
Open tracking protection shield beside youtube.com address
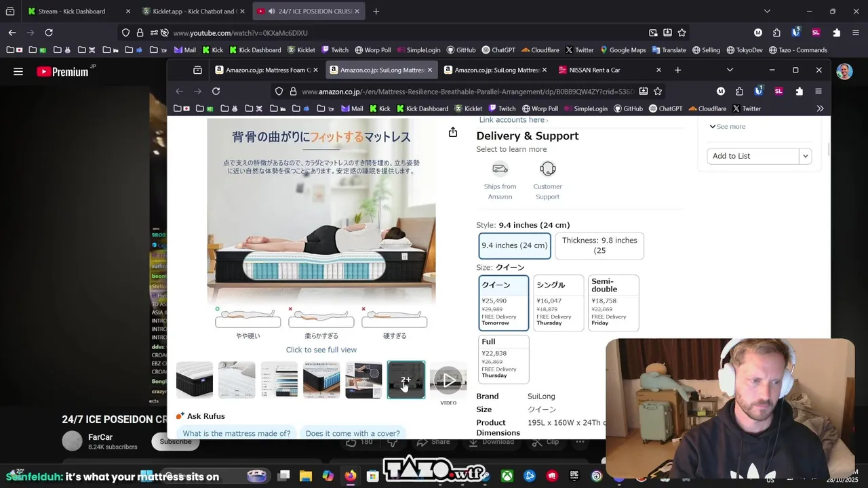point(125,33)
